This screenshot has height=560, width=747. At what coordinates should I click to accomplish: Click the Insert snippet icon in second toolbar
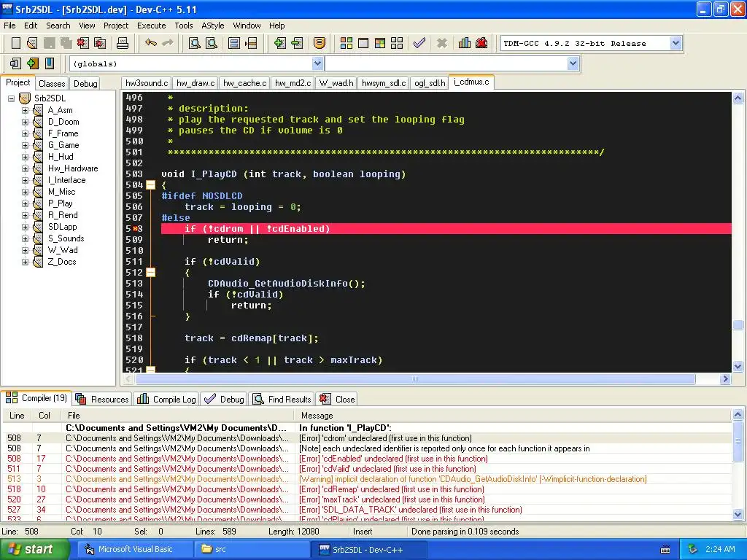15,63
